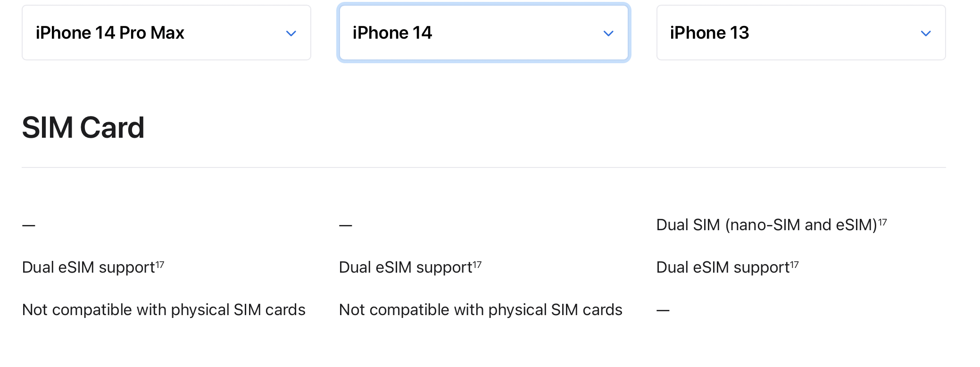980x367 pixels.
Task: Open footnote 17 on iPhone 13 Dual eSIM support
Action: (x=795, y=264)
